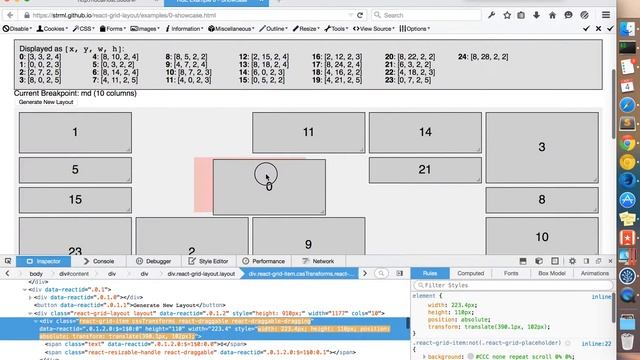Click browser back arrow button
The image size is (640, 360).
tap(10, 15)
